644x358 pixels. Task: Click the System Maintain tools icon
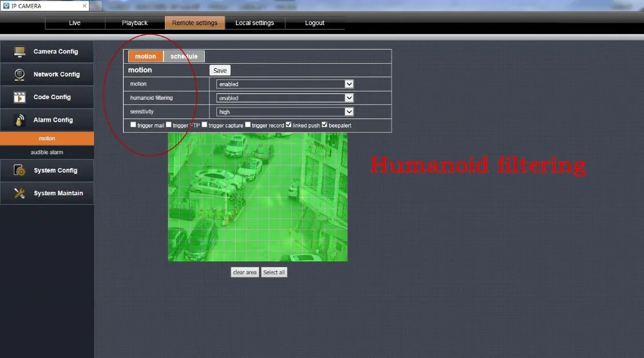tap(19, 193)
